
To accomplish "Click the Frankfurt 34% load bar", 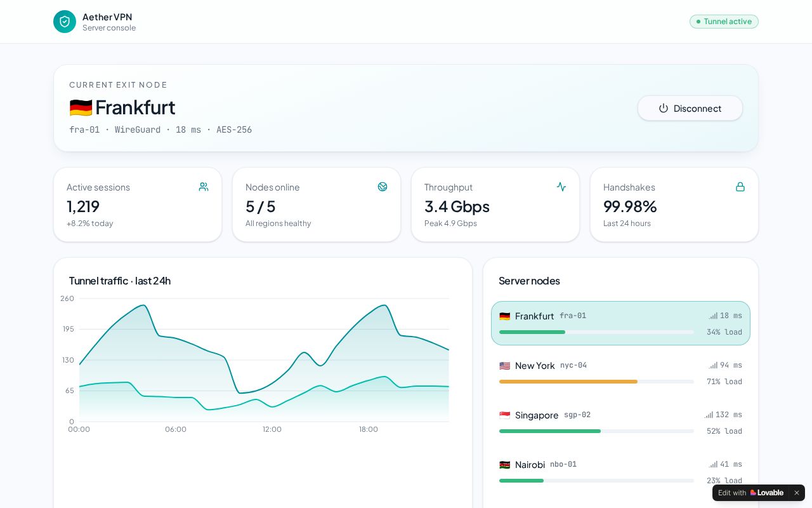I will click(x=596, y=332).
